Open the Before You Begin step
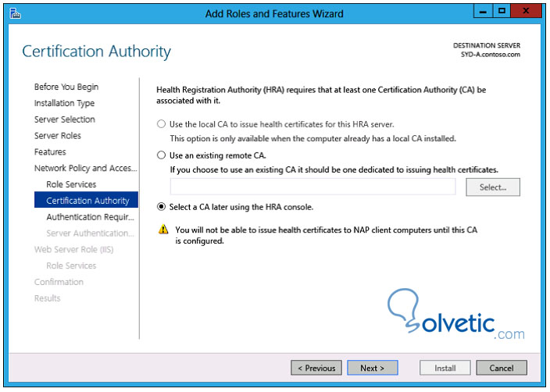 66,87
